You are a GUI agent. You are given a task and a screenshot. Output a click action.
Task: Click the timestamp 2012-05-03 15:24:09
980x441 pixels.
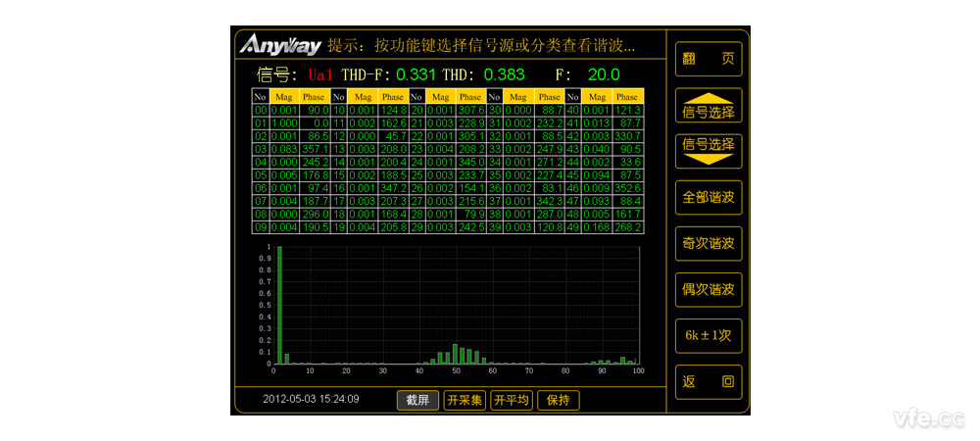click(x=311, y=399)
